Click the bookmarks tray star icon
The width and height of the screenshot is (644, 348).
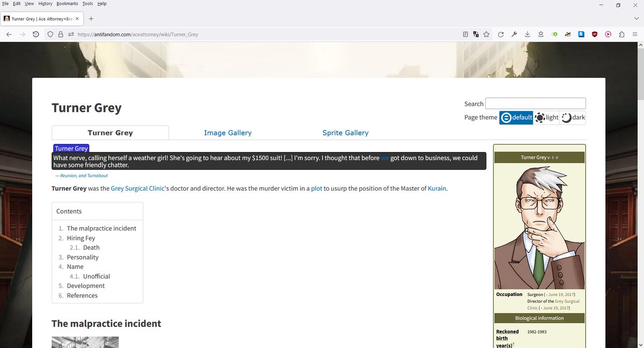(540, 34)
